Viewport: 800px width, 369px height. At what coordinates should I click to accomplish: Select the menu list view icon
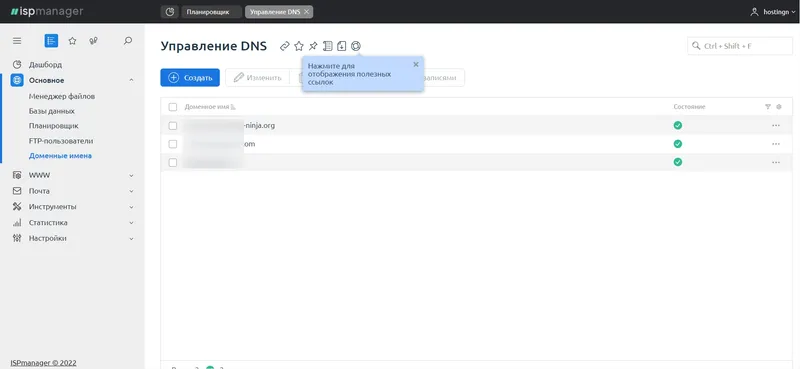coord(51,41)
